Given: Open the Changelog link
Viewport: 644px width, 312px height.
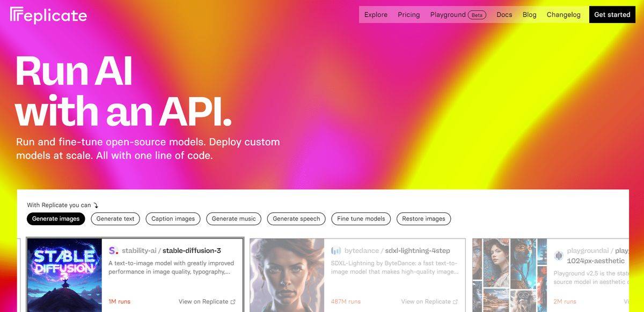Looking at the screenshot, I should (563, 15).
